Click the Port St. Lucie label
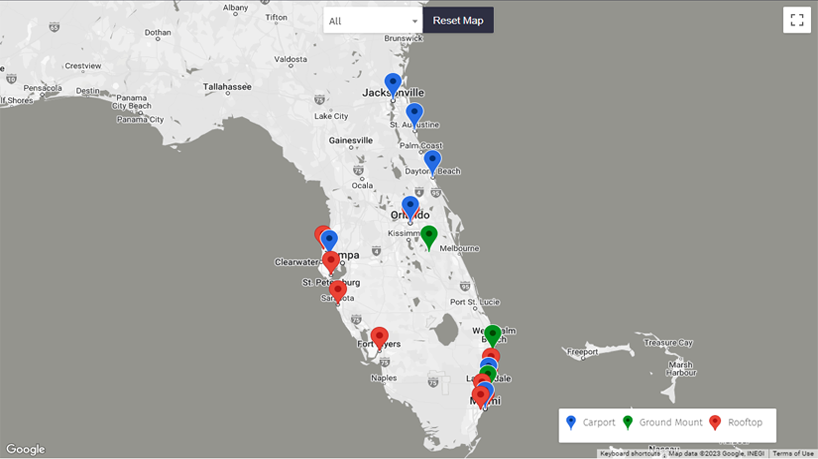This screenshot has width=818, height=459. 475,302
